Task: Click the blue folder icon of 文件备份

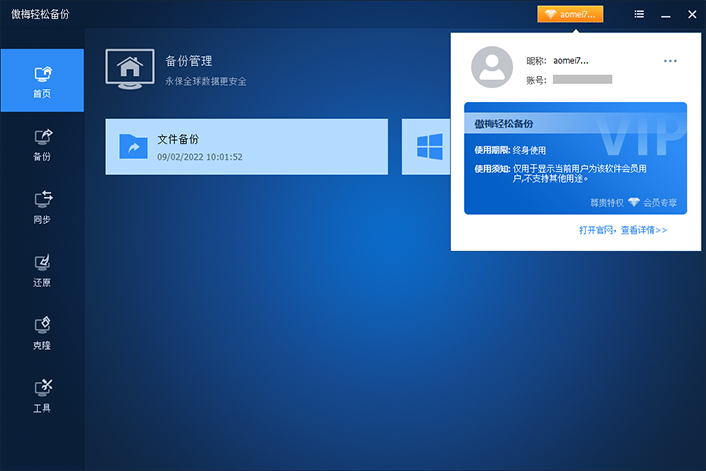Action: point(133,146)
